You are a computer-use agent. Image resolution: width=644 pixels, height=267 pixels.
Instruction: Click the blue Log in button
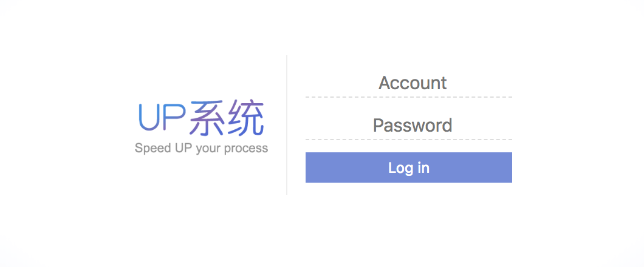[409, 167]
